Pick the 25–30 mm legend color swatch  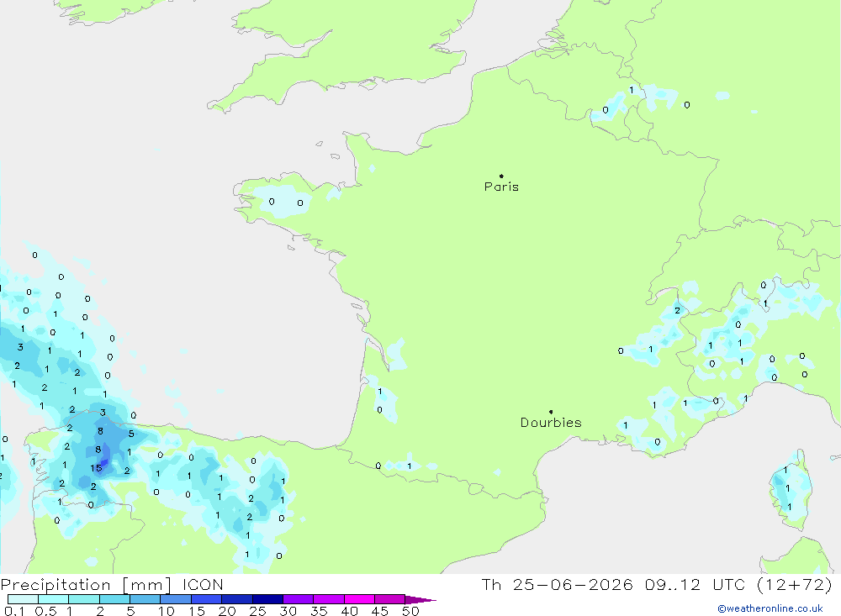click(x=267, y=599)
